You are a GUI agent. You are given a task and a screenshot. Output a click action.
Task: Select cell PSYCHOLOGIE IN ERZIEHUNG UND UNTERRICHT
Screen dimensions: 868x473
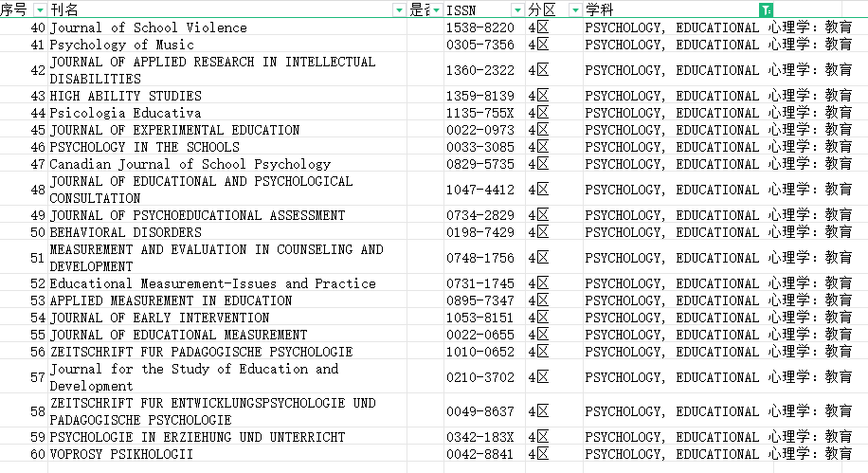tap(227, 436)
